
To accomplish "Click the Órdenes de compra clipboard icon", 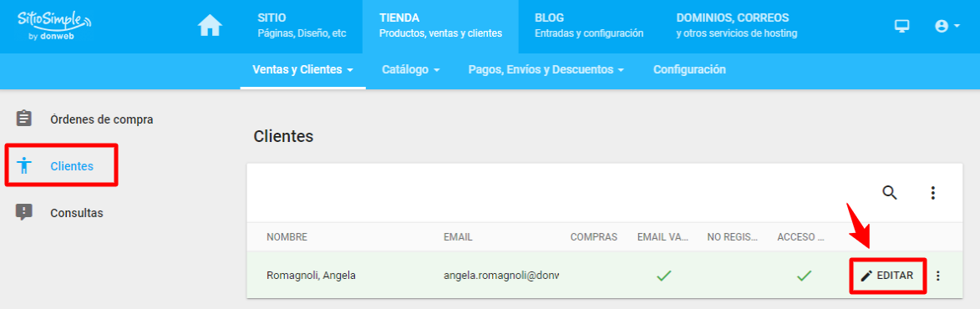I will pos(23,119).
